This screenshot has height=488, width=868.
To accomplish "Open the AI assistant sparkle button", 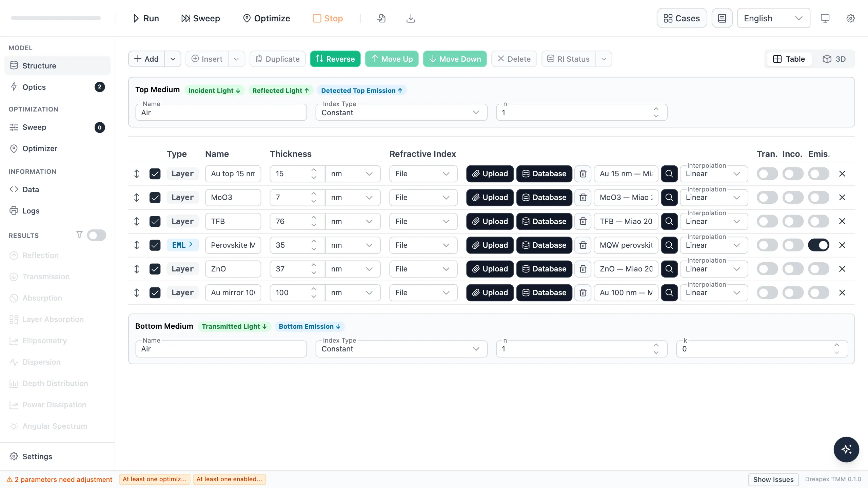I will (846, 449).
